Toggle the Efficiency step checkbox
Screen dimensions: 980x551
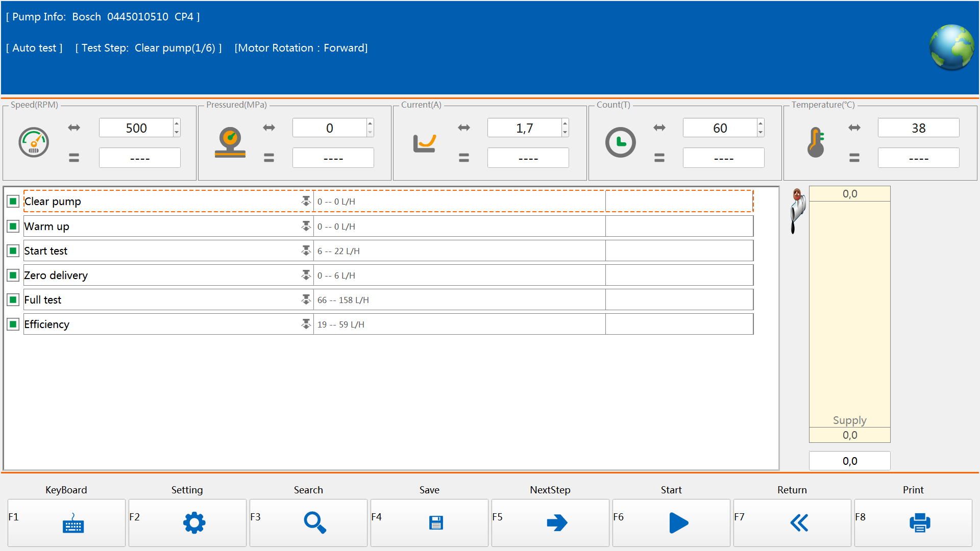(13, 324)
